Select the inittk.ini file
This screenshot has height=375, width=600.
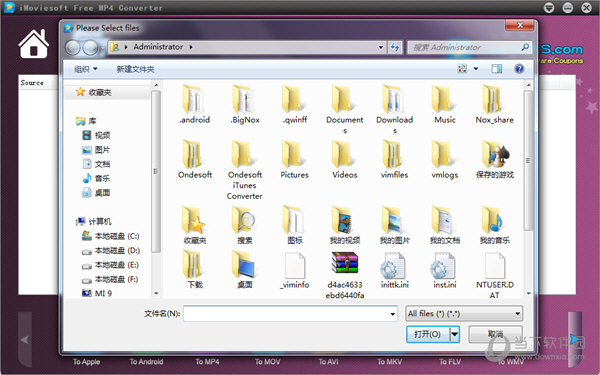coord(395,270)
